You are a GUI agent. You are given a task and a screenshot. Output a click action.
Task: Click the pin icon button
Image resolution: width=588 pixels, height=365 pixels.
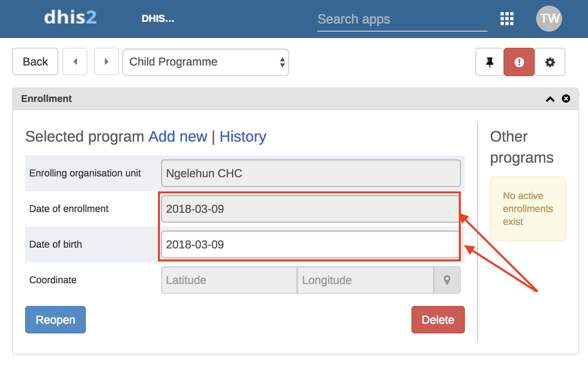point(490,62)
